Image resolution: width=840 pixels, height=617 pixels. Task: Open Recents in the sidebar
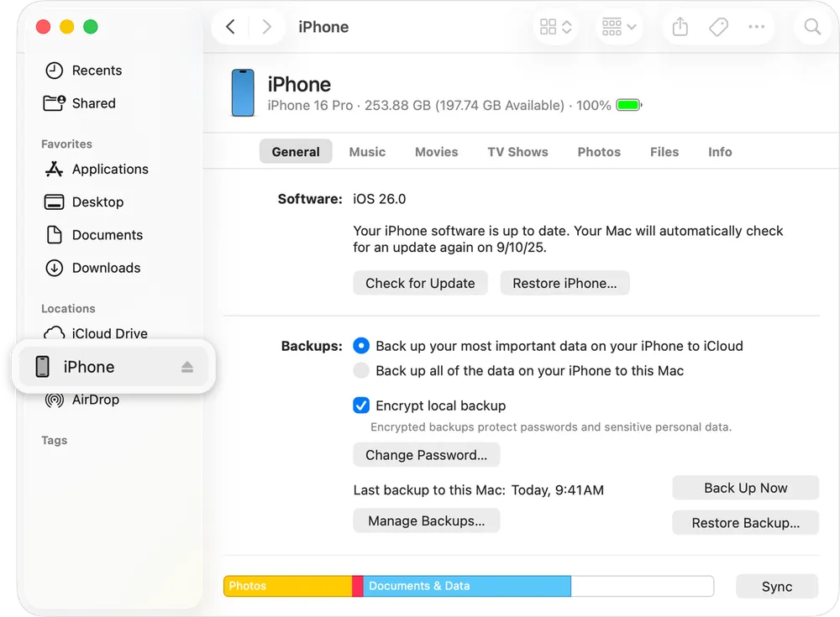[x=97, y=71]
